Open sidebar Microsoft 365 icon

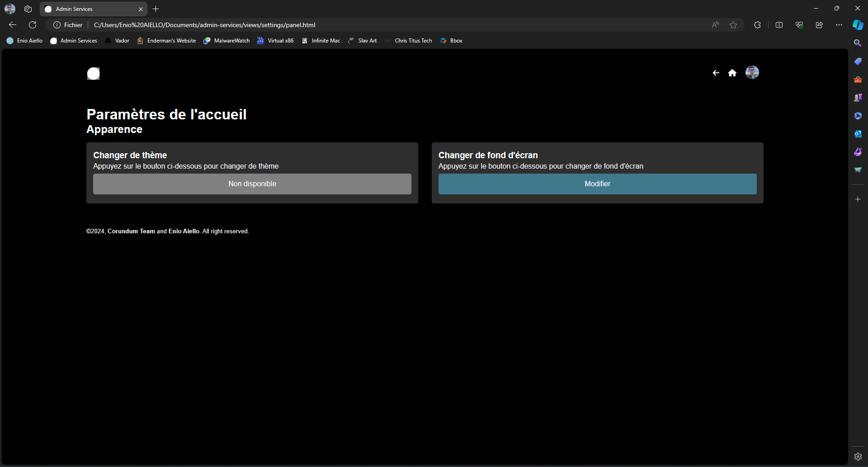coord(858,116)
